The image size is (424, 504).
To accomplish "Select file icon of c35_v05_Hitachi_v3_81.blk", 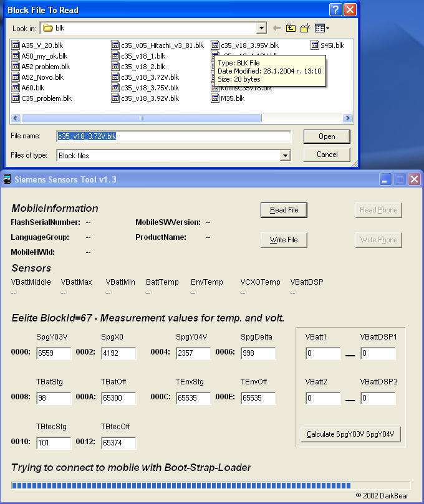I will 115,45.
